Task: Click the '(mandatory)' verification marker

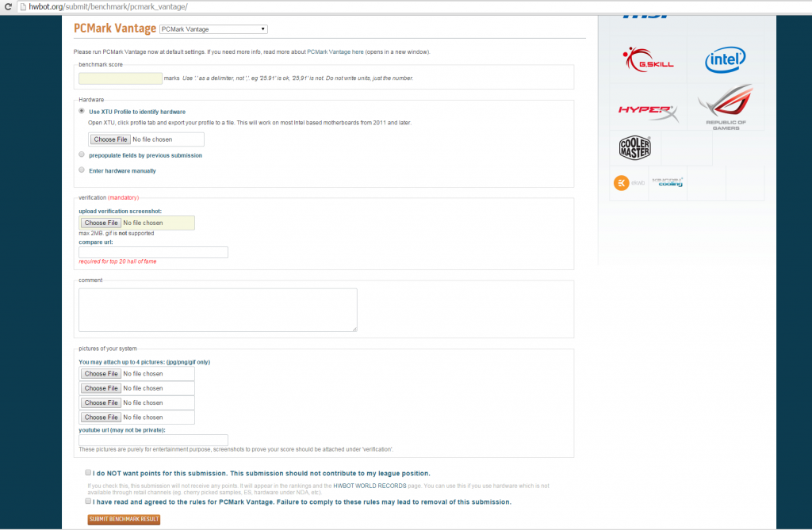Action: (123, 198)
